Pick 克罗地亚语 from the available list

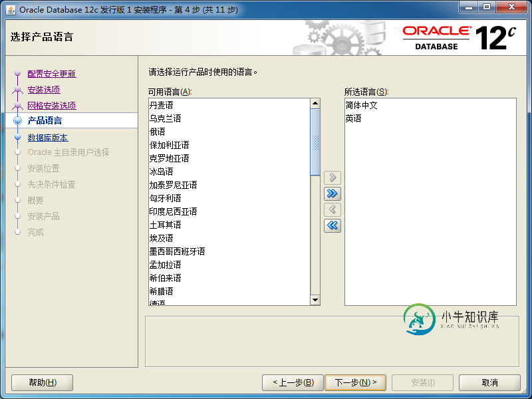click(x=229, y=158)
